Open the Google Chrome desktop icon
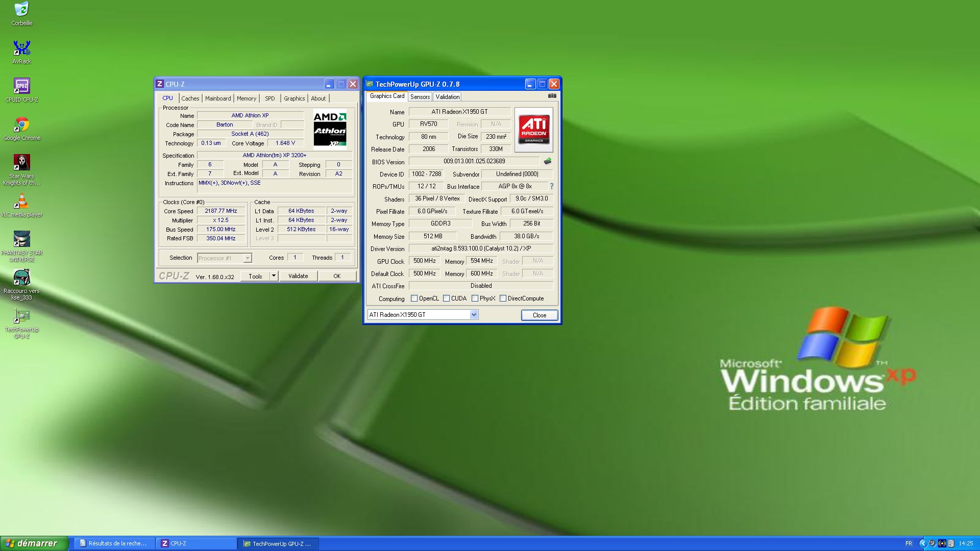 pyautogui.click(x=21, y=129)
